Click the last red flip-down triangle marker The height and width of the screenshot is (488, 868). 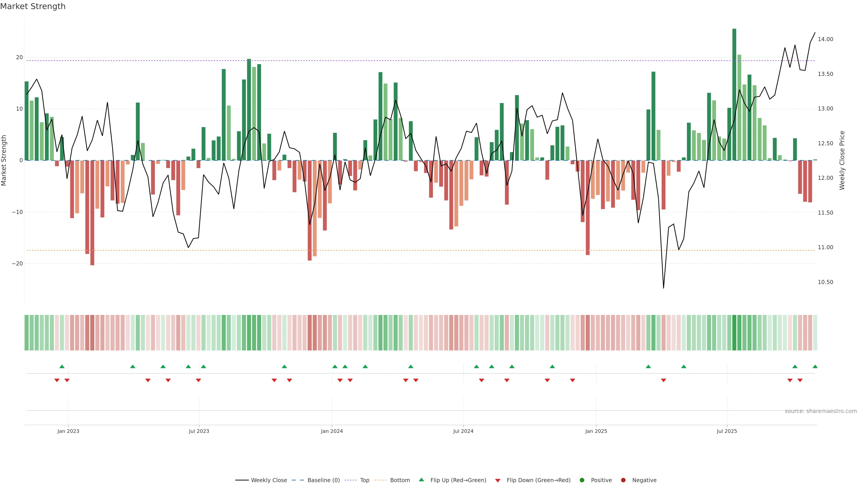click(x=800, y=380)
